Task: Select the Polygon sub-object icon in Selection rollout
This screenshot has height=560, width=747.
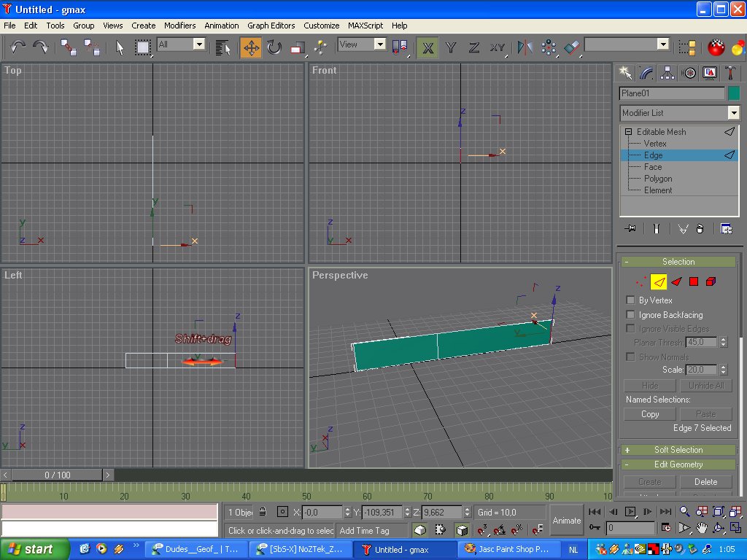Action: [x=694, y=281]
